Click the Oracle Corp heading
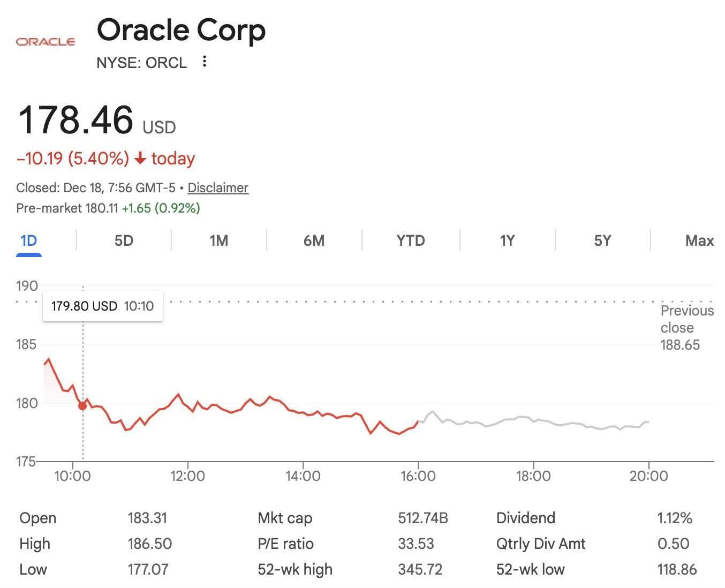 pyautogui.click(x=181, y=31)
